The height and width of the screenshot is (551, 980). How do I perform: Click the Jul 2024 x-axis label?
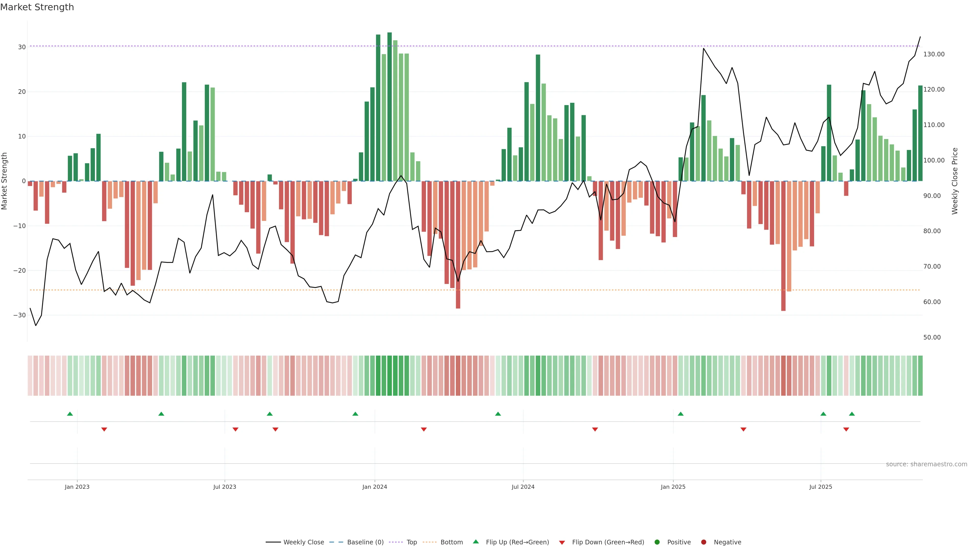523,487
